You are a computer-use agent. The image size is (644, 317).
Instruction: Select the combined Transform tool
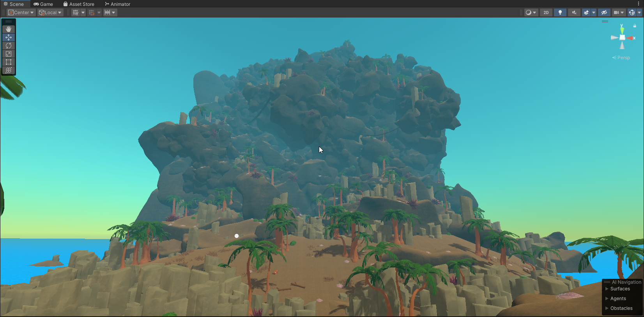coord(9,70)
